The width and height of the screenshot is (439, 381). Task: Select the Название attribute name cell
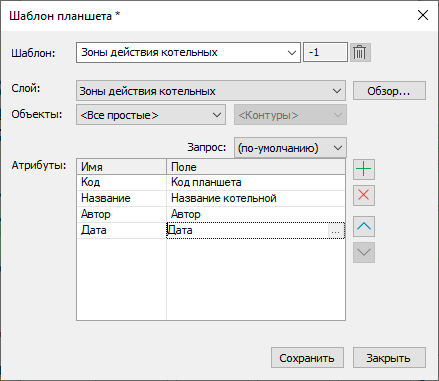click(122, 198)
